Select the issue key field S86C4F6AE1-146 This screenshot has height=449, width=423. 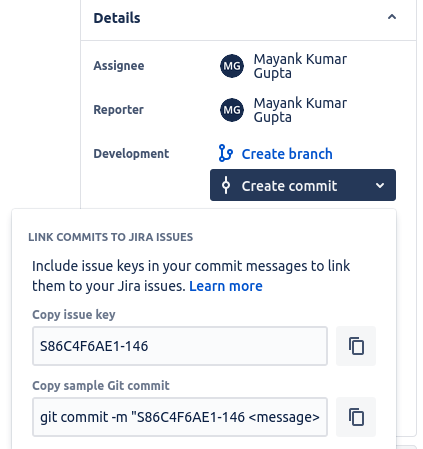click(180, 346)
